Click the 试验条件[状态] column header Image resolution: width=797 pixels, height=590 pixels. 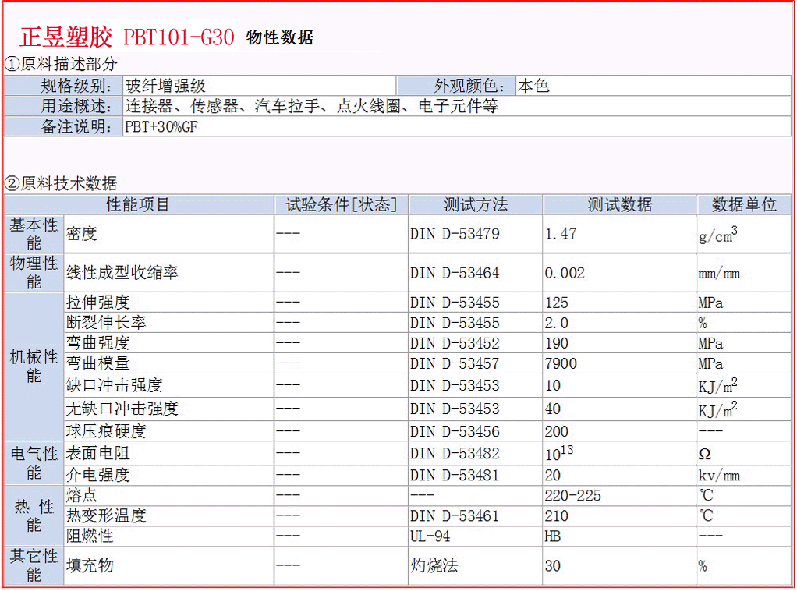point(341,204)
